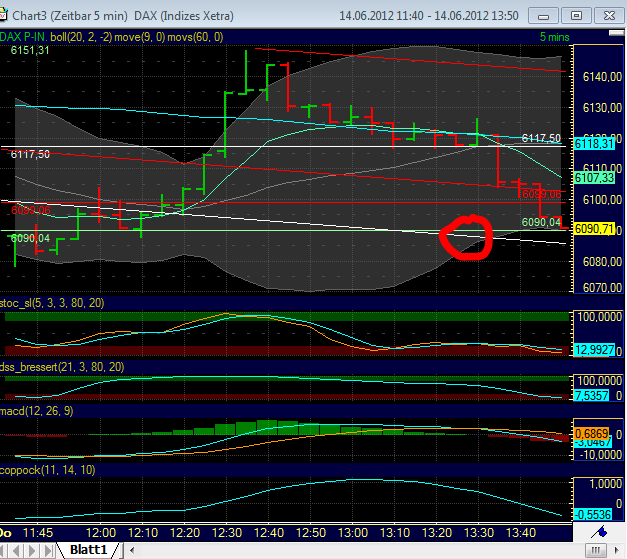Click the Chart3 (Zeitbar 5 min) title text
The image size is (627, 559).
[x=70, y=16]
